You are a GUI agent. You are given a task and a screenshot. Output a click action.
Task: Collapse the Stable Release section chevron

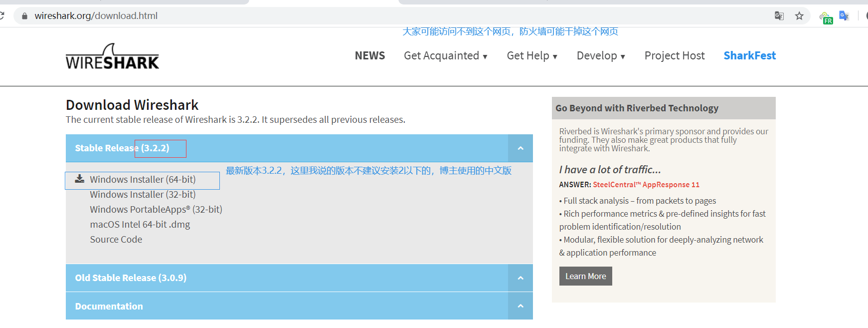point(521,148)
